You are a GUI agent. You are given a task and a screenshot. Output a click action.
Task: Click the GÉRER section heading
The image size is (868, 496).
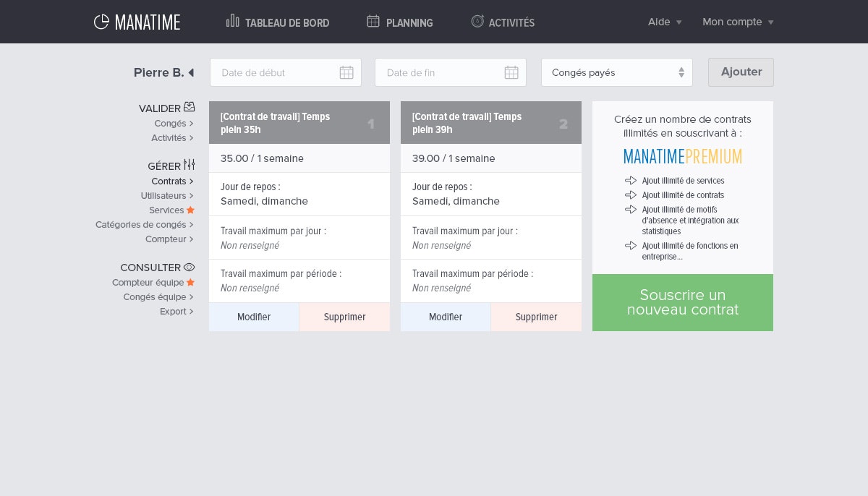(x=164, y=166)
